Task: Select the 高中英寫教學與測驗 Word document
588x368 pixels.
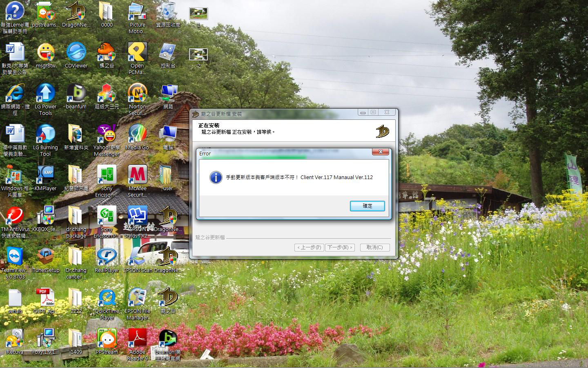Action: (15, 140)
